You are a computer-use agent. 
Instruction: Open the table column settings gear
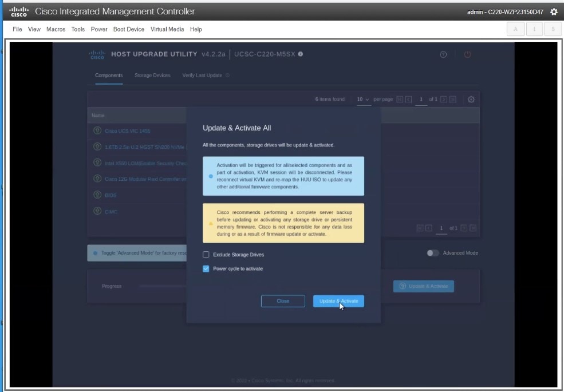coord(471,99)
